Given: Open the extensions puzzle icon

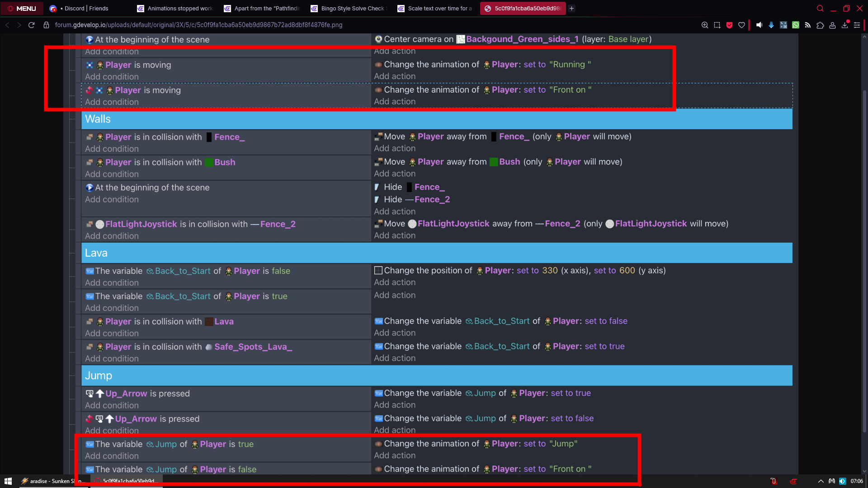Looking at the screenshot, I should pos(820,25).
